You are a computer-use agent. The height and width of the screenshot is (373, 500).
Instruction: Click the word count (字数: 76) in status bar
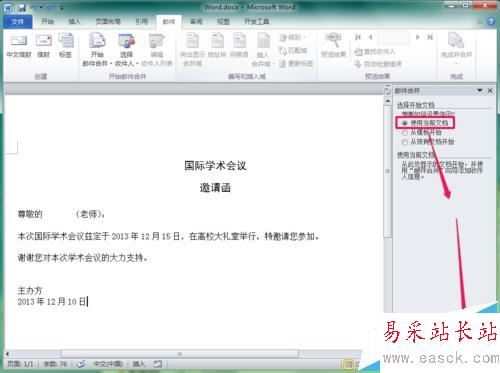tap(55, 364)
